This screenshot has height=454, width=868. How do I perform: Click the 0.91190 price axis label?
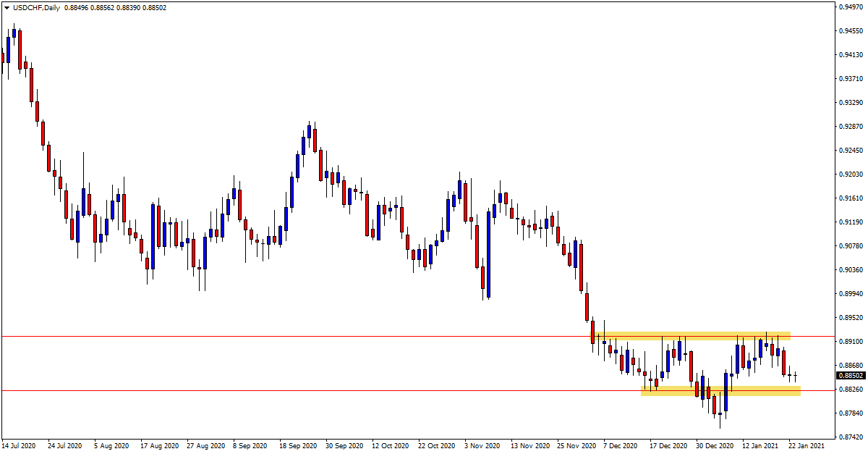pos(851,222)
